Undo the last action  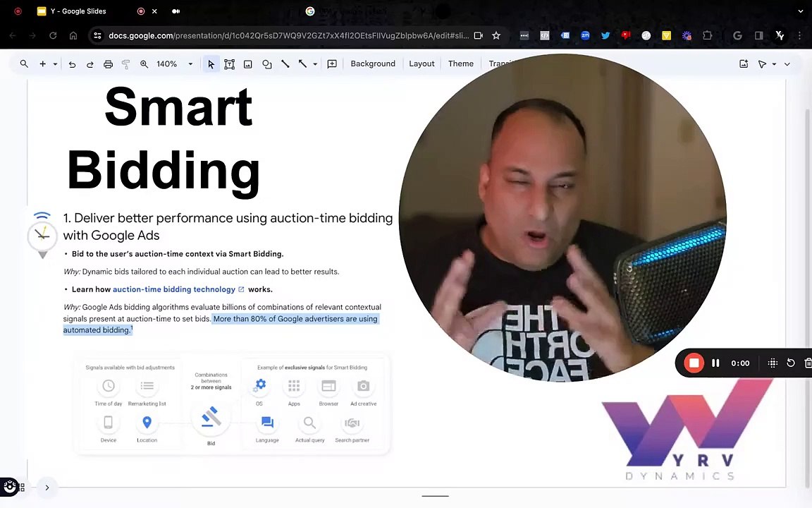[x=72, y=64]
